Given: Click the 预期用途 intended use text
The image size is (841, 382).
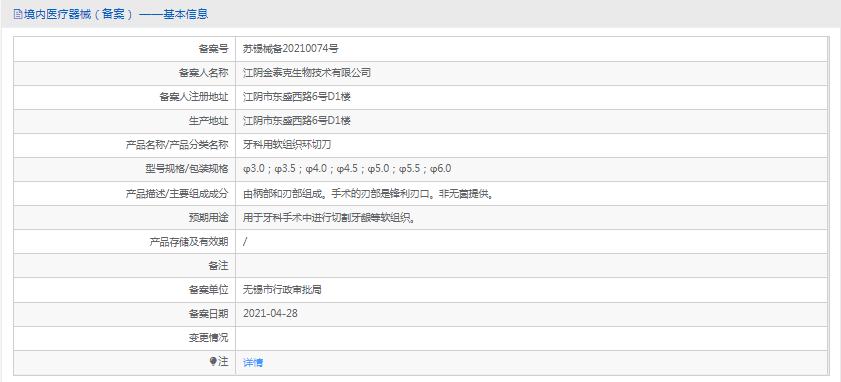Looking at the screenshot, I should click(x=329, y=218).
